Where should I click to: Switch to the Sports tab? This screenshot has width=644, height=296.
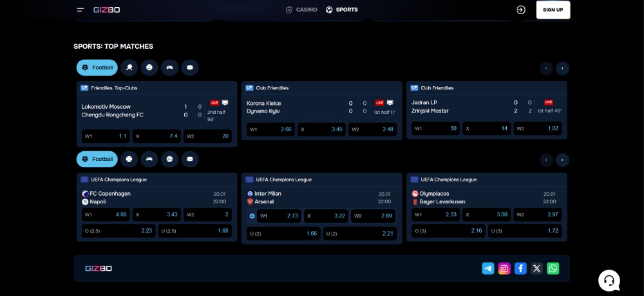coord(341,10)
